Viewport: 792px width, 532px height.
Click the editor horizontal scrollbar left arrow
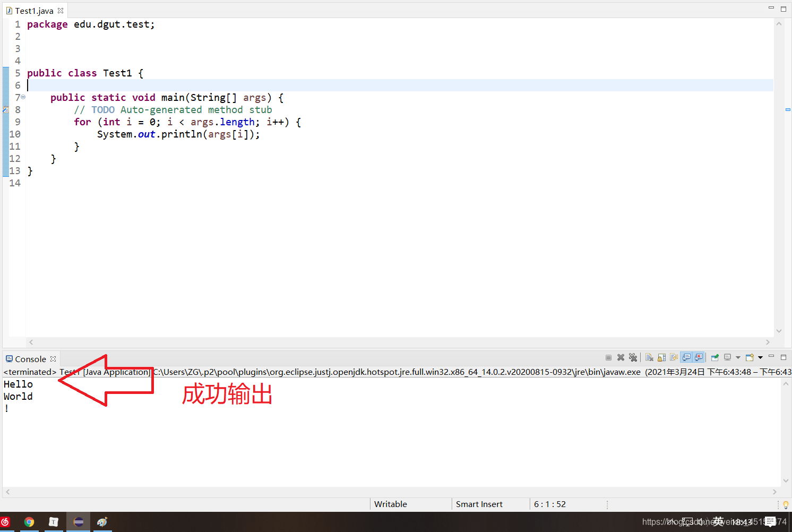(x=31, y=342)
